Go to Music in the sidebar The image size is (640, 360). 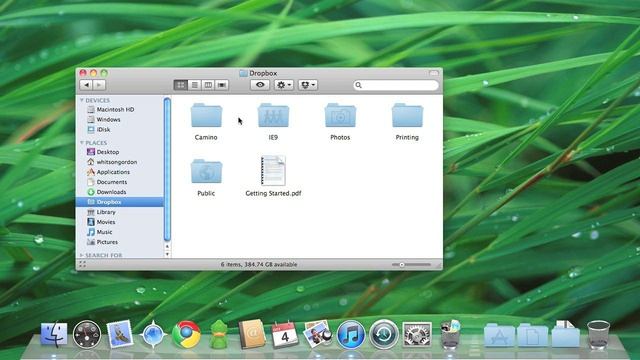[120, 232]
